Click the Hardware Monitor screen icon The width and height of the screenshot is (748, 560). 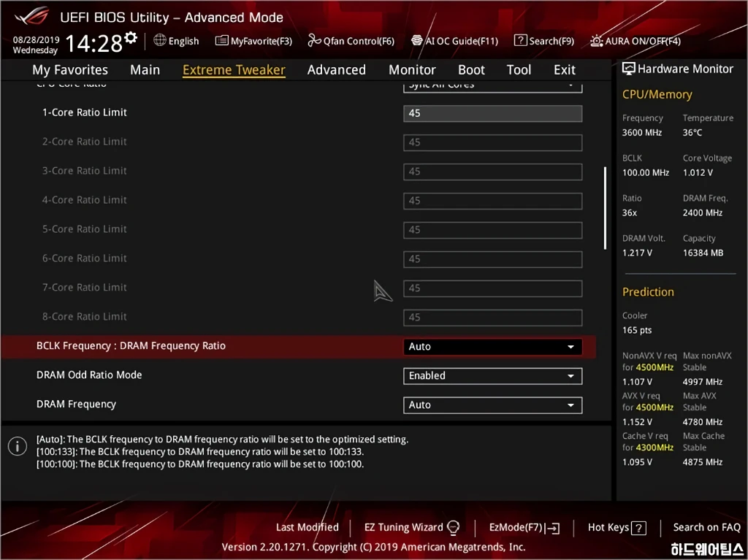click(x=629, y=69)
